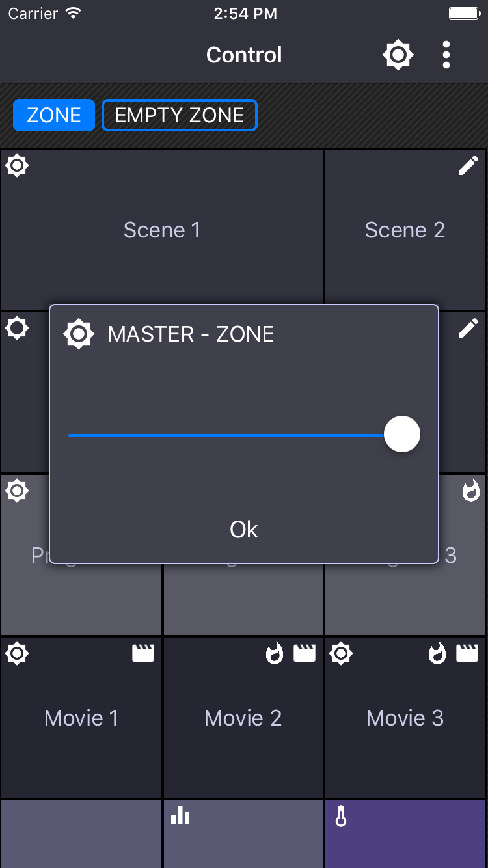Click the bar chart icon on the bottom tile
This screenshot has width=488, height=868.
tap(180, 815)
